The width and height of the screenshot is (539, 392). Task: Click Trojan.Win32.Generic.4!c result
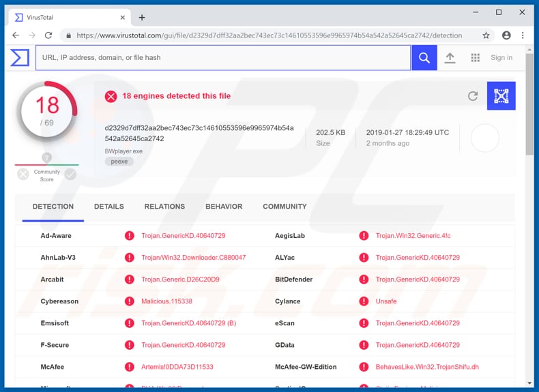[x=413, y=236]
